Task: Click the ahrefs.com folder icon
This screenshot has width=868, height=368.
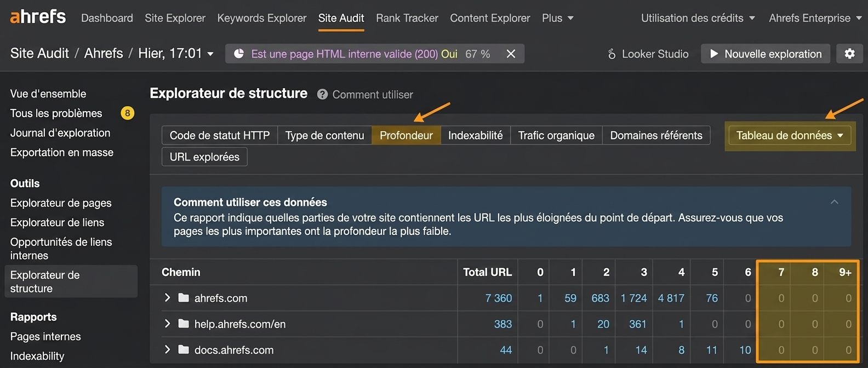Action: click(x=184, y=298)
